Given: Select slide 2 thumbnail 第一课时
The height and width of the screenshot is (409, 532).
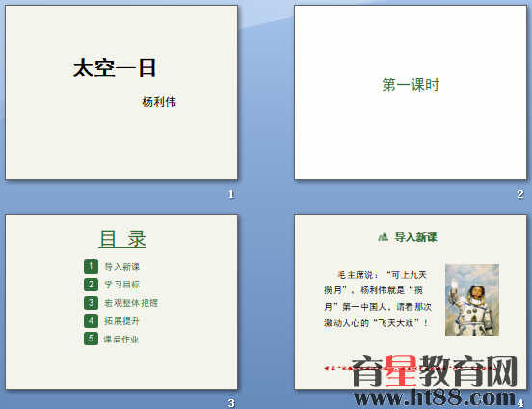Looking at the screenshot, I should (411, 93).
